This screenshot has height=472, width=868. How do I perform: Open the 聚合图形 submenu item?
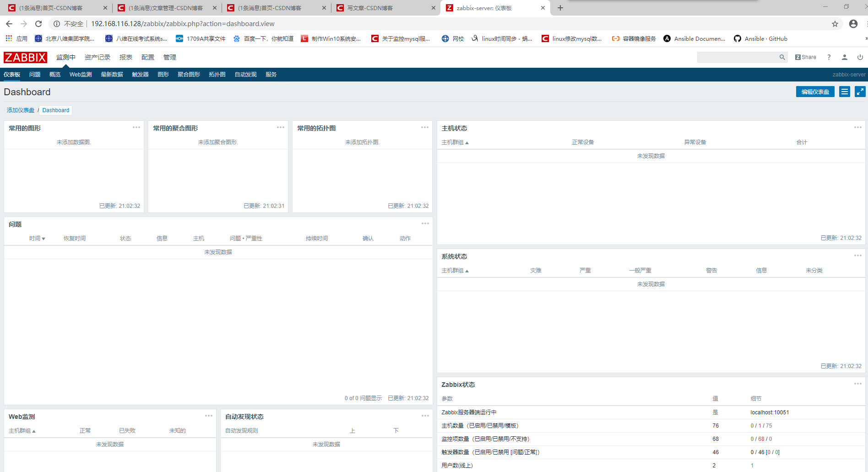pos(189,75)
